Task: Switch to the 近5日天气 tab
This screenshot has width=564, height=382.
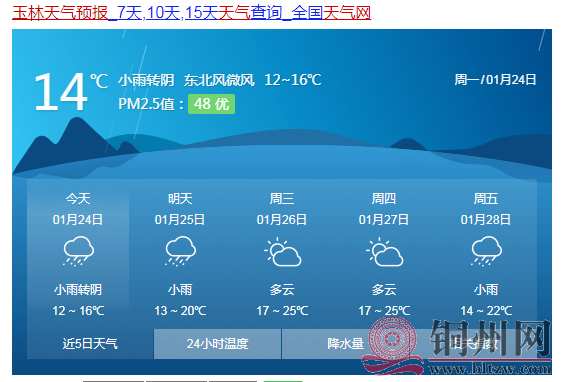Action: point(90,344)
